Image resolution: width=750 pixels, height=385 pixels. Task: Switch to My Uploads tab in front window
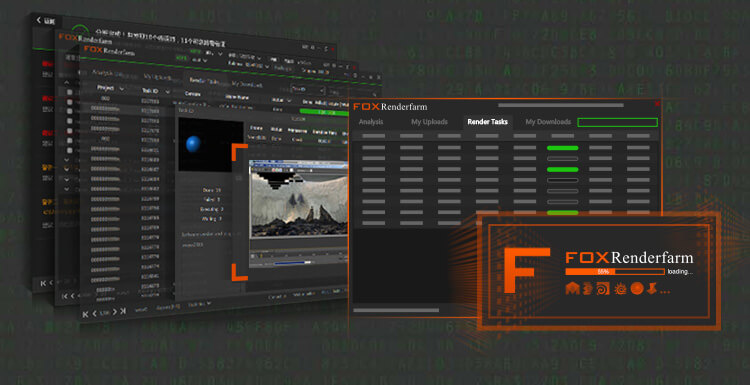click(x=430, y=122)
